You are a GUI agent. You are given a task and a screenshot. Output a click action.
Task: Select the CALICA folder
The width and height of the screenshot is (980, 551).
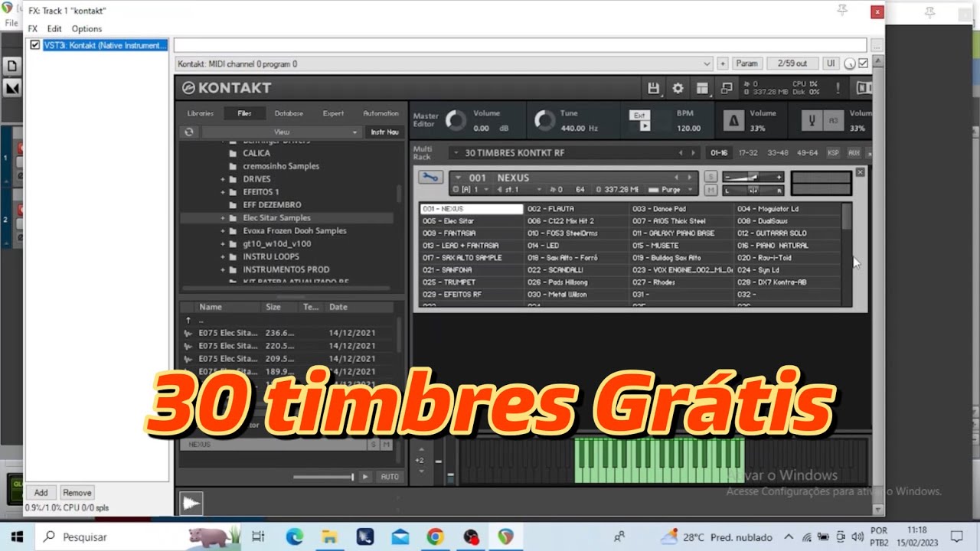(x=256, y=153)
